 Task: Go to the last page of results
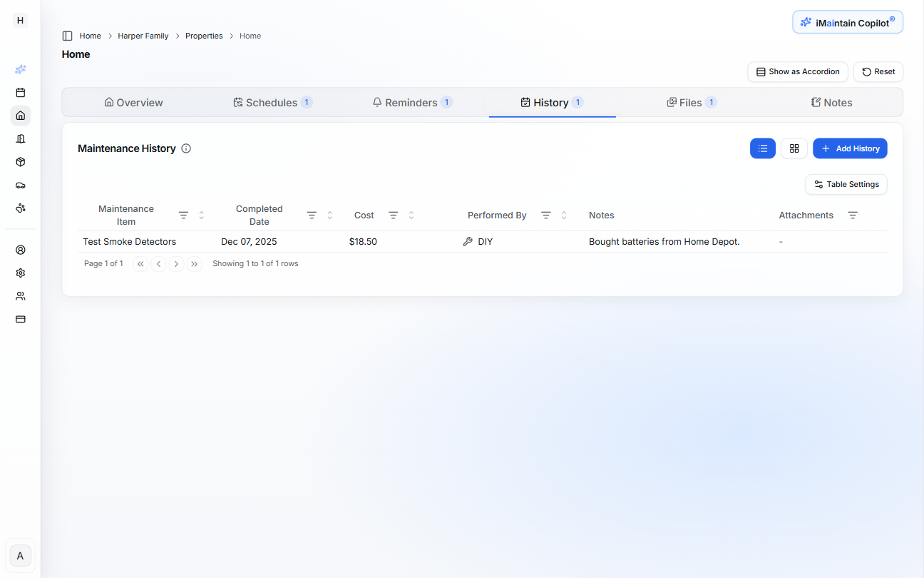[194, 263]
